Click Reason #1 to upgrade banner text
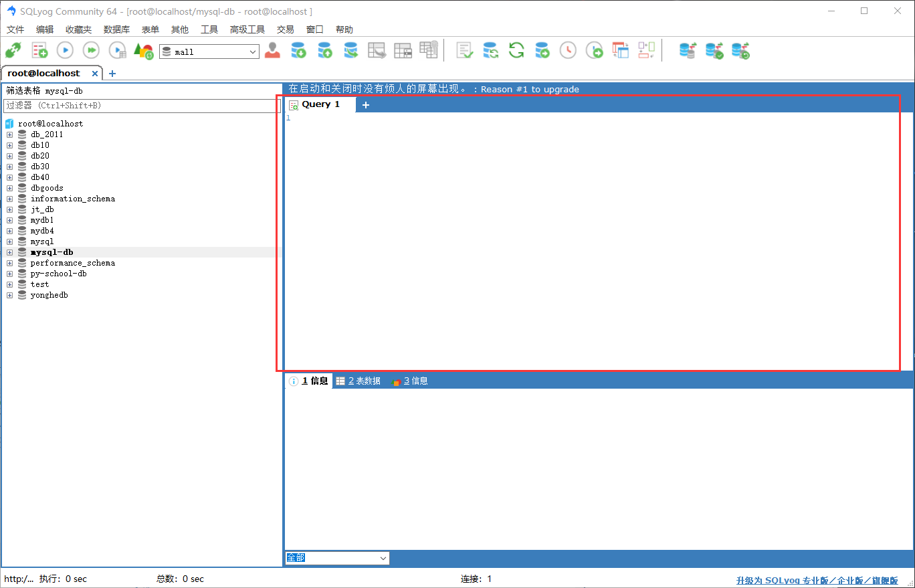The height and width of the screenshot is (588, 915). coord(530,89)
